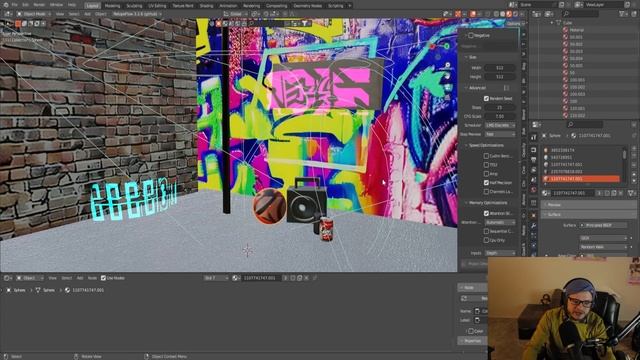Viewport: 640px width, 360px height.
Task: Open the Help menu
Action: 72,5
